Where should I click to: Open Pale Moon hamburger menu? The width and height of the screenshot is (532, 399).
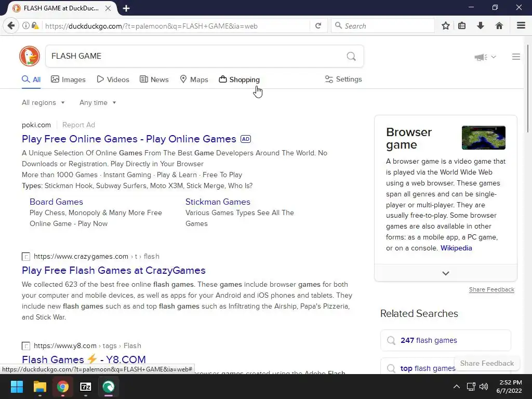tap(521, 26)
